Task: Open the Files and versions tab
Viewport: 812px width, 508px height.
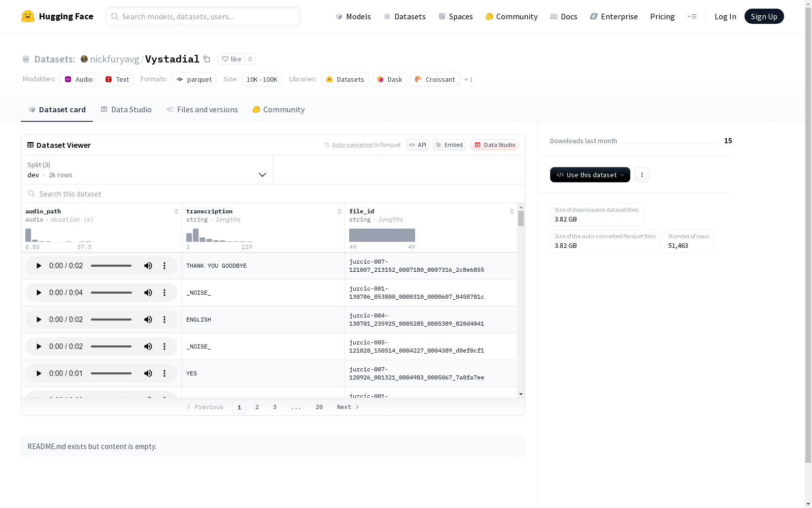Action: pyautogui.click(x=202, y=110)
